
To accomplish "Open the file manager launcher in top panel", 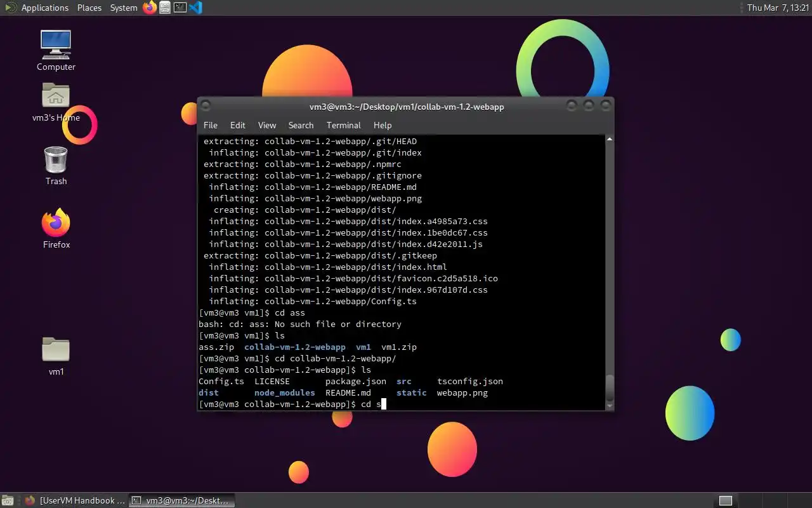I will [165, 8].
